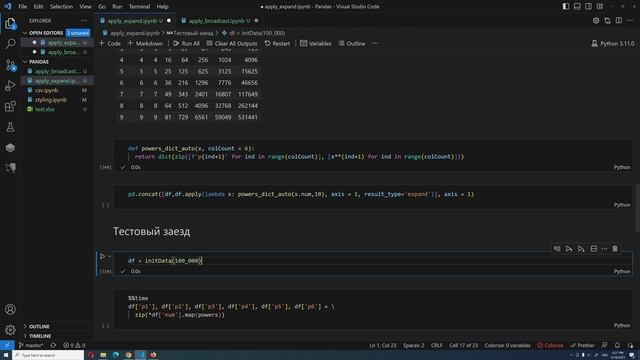Open apply_broadcast file under PANDAS folder
The image size is (640, 360).
coord(57,71)
